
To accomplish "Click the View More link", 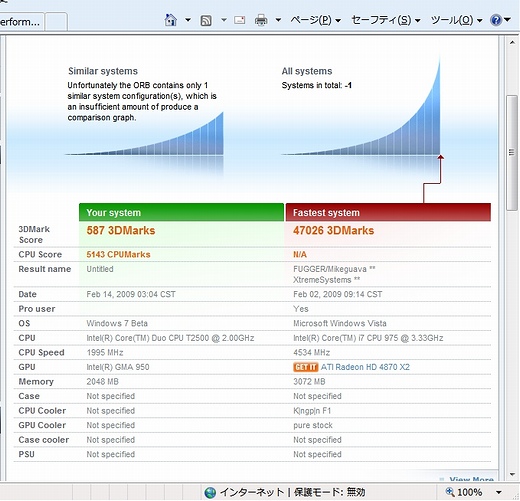I will pos(471,479).
